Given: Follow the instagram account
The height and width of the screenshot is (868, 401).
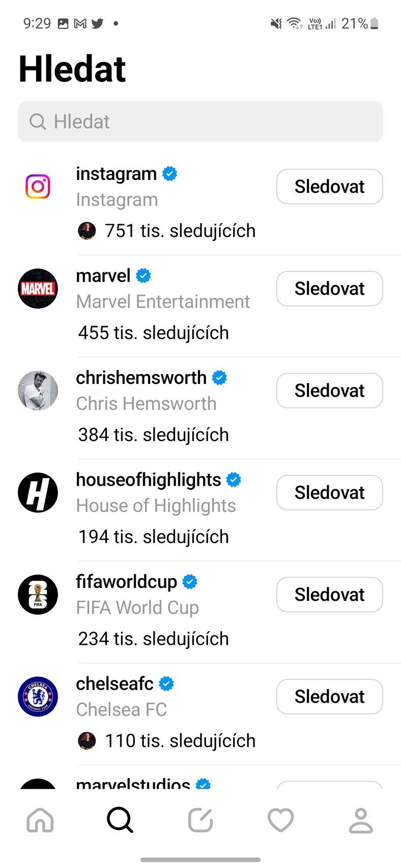Looking at the screenshot, I should click(x=329, y=187).
